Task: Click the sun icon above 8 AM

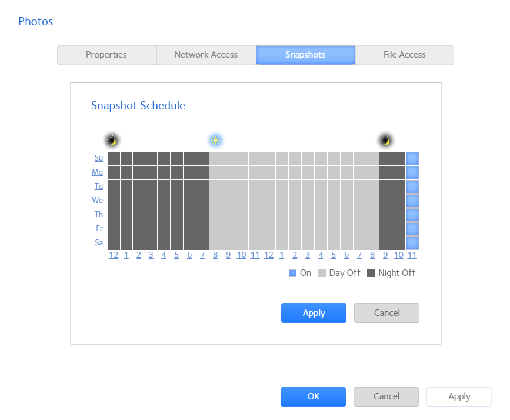Action: coord(216,141)
